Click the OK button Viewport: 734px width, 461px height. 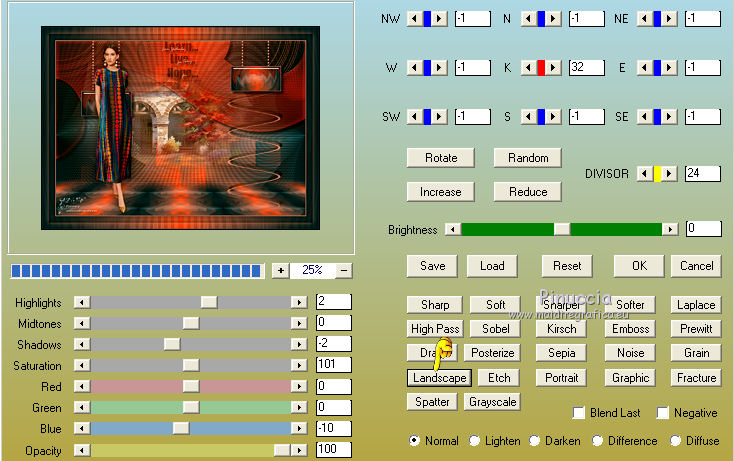click(x=639, y=266)
